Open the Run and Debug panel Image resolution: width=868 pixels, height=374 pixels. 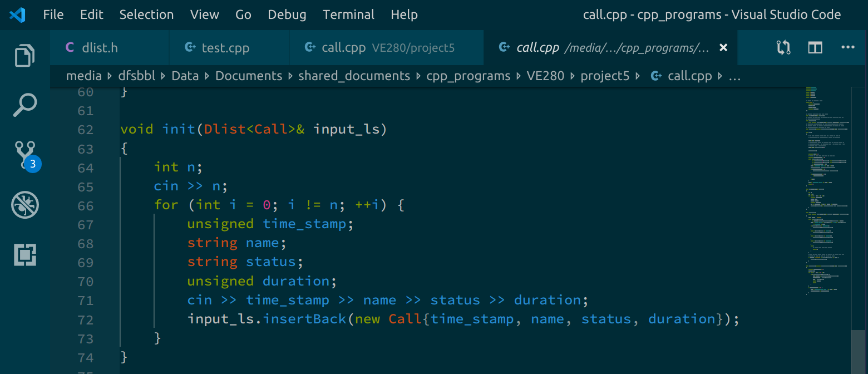pyautogui.click(x=24, y=205)
